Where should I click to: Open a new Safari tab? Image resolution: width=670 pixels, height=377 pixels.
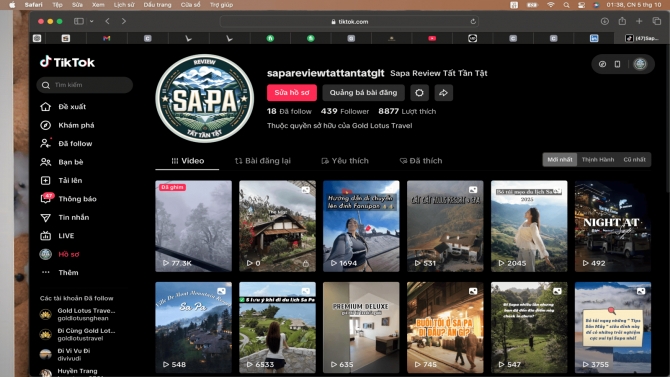point(639,21)
